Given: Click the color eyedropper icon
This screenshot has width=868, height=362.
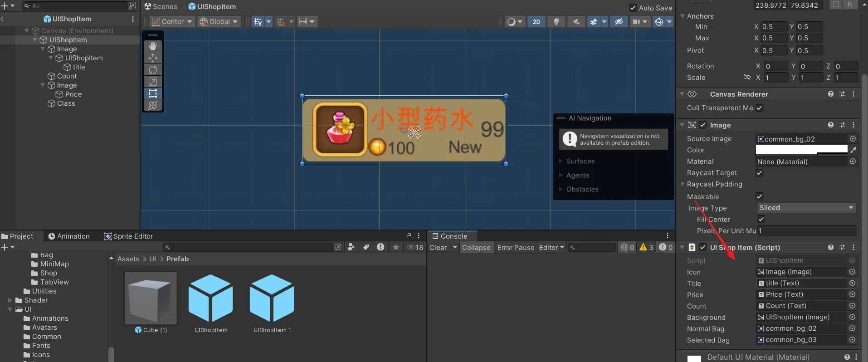Looking at the screenshot, I should click(x=853, y=150).
